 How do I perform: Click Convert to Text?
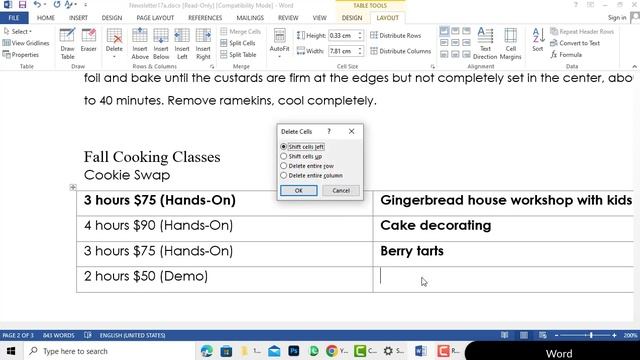tap(575, 43)
